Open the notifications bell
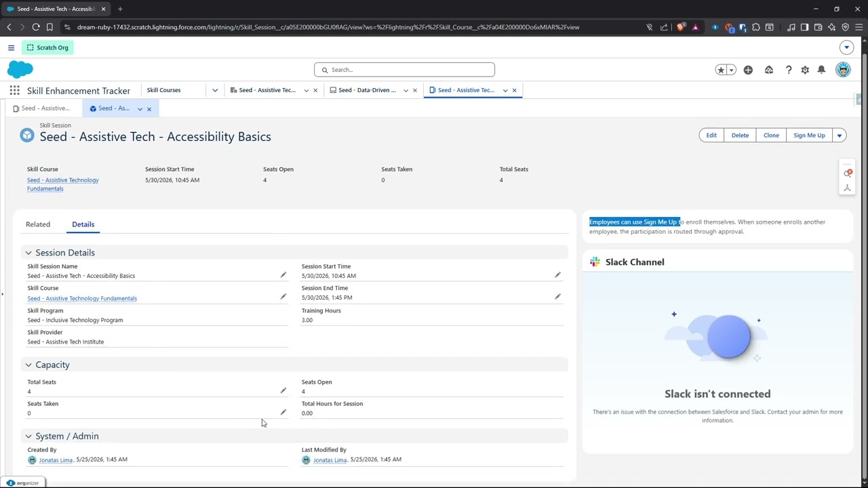Viewport: 868px width, 488px height. 821,70
